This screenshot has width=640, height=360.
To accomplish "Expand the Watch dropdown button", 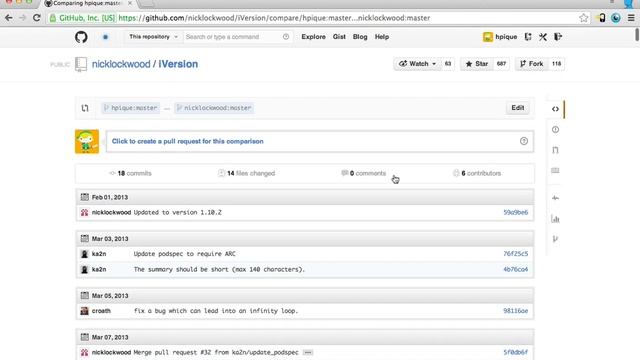I will [x=417, y=64].
